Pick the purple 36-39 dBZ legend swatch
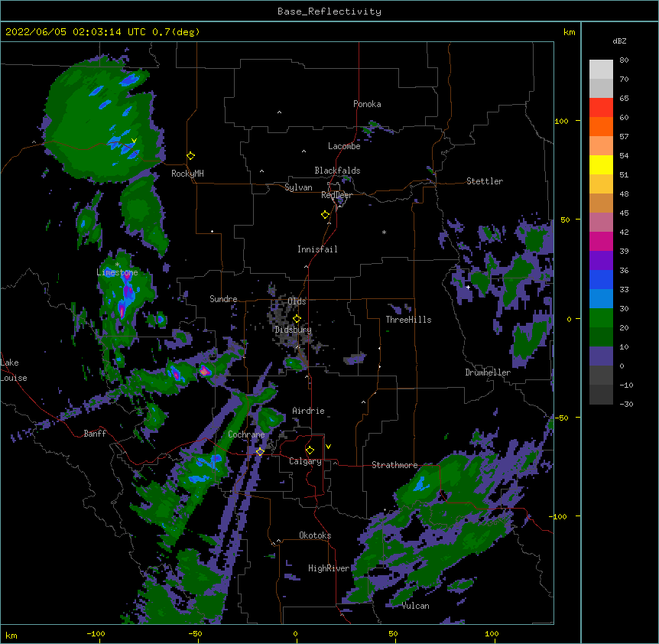The width and height of the screenshot is (659, 644). click(x=601, y=261)
